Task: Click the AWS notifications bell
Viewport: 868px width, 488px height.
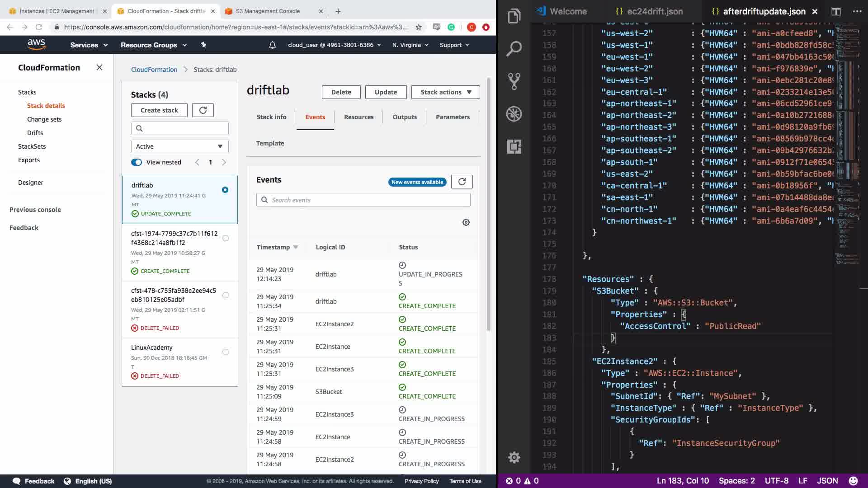Action: [272, 45]
